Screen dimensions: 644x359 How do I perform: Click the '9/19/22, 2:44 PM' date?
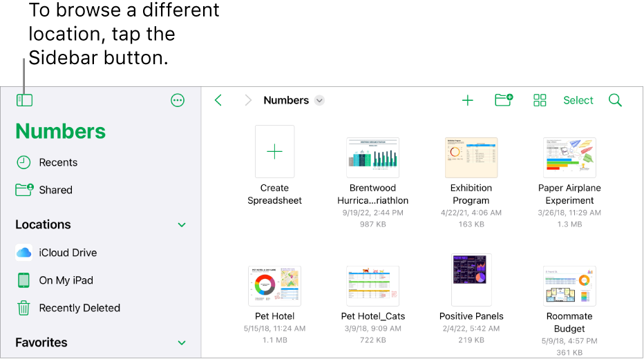click(372, 213)
